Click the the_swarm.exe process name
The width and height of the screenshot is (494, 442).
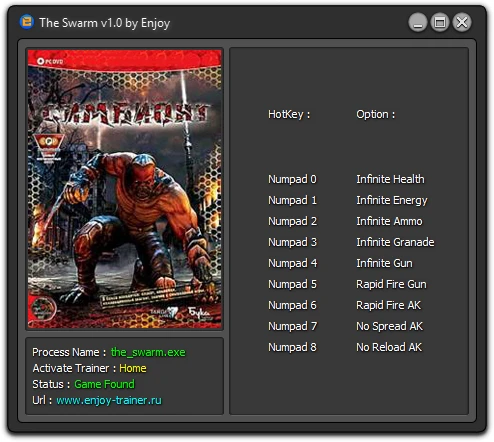pyautogui.click(x=148, y=352)
